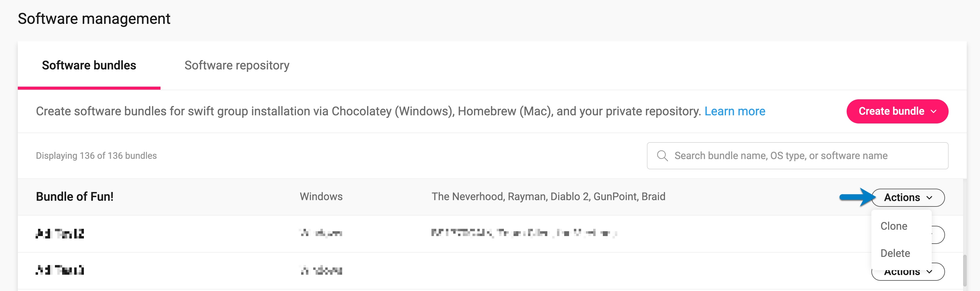Click the Bundle of Fun! bundle name
Viewport: 980px width, 291px height.
coord(75,197)
